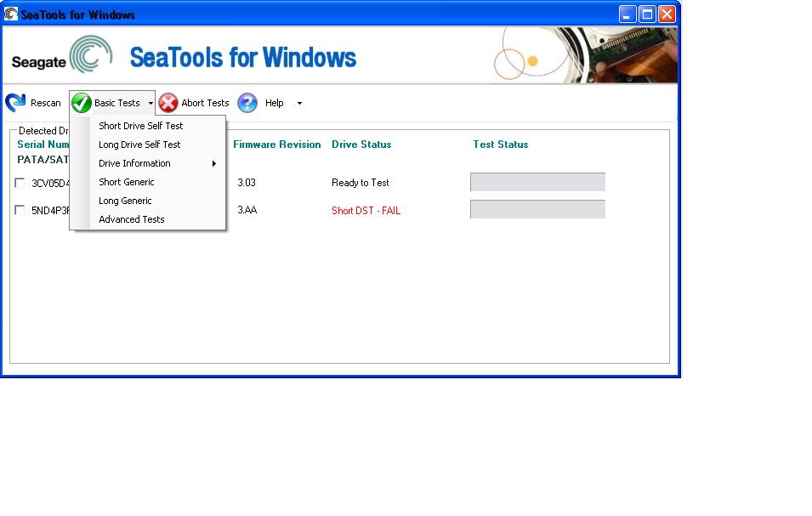
Task: Click the Drive Status column header
Action: point(361,145)
